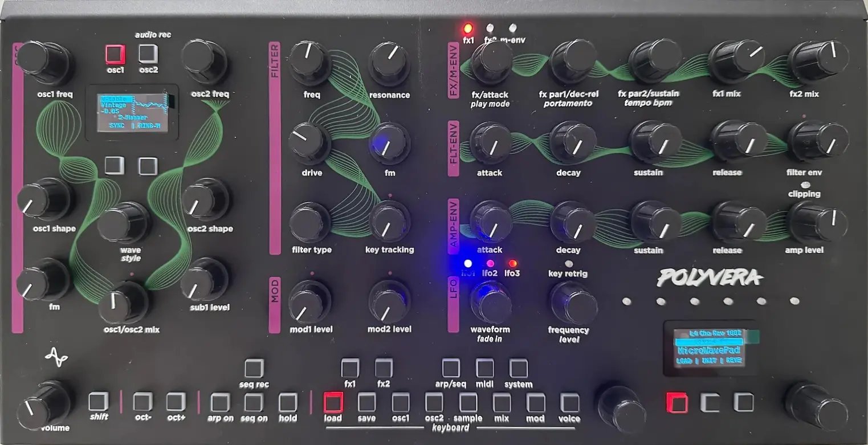Click SYNC on the oscillator display
868x445 pixels.
115,125
